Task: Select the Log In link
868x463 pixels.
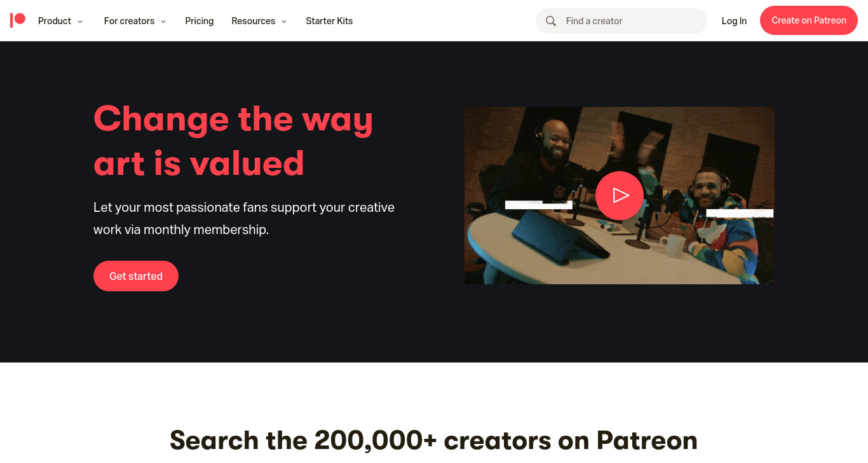Action: point(734,21)
